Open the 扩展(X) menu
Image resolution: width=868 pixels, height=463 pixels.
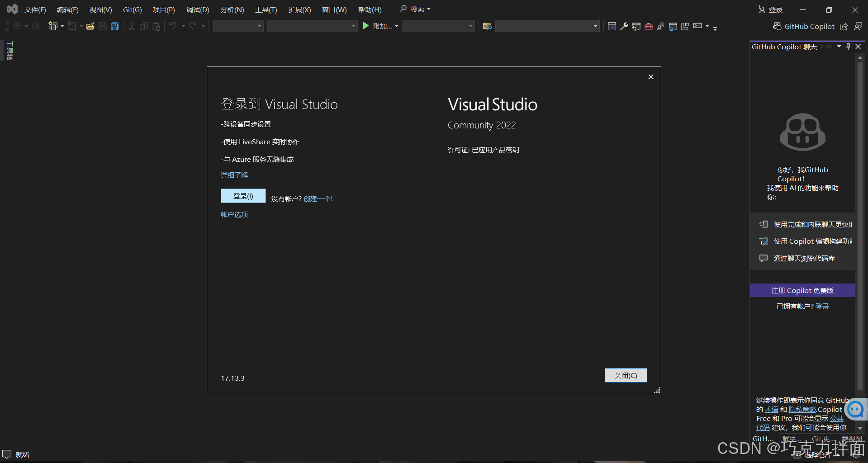(x=300, y=9)
